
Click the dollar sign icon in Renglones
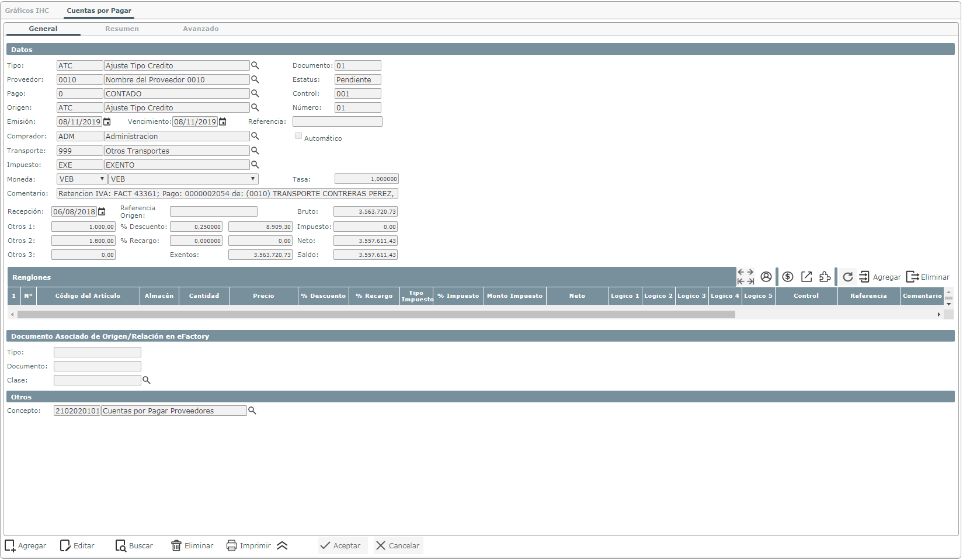pyautogui.click(x=788, y=277)
